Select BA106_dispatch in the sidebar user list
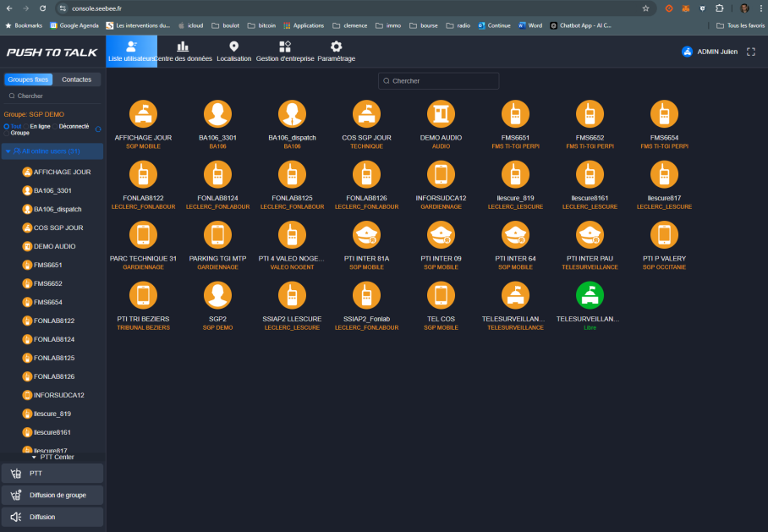This screenshot has width=768, height=532. click(x=58, y=209)
